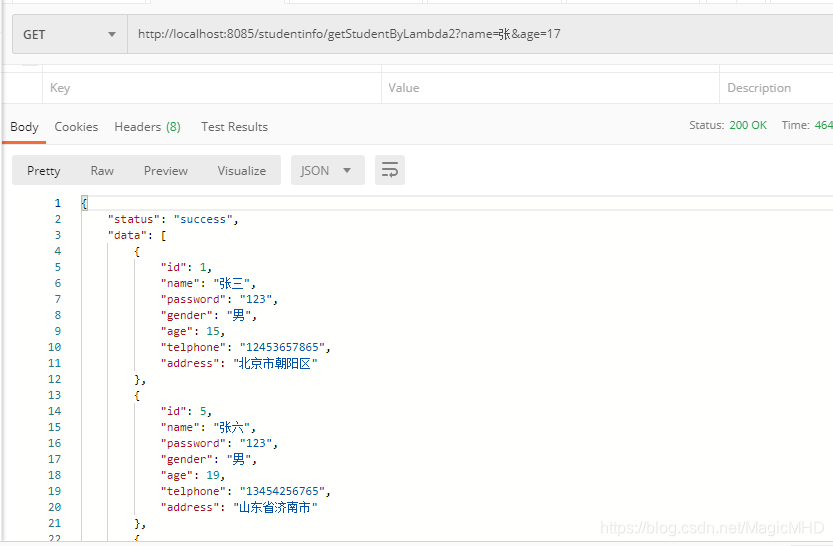Image resolution: width=833 pixels, height=546 pixels.
Task: Click the Key parameter input cell
Action: tap(212, 88)
